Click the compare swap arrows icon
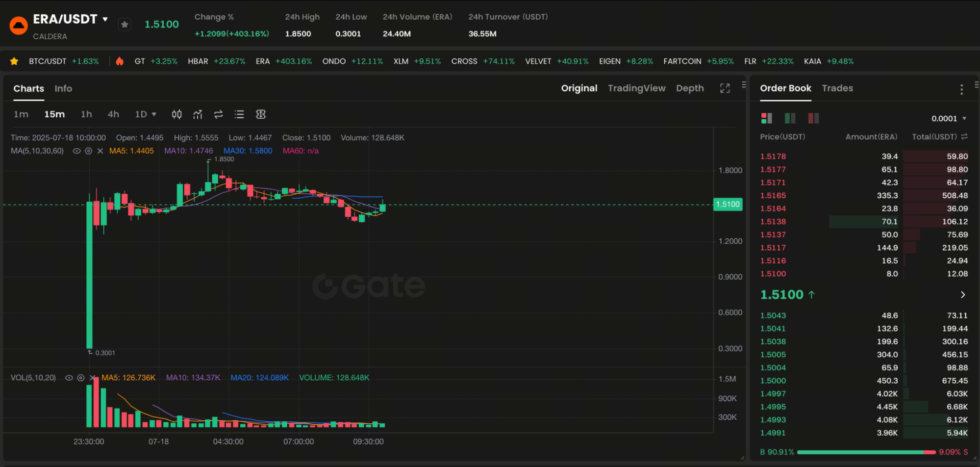This screenshot has width=980, height=467. 219,114
